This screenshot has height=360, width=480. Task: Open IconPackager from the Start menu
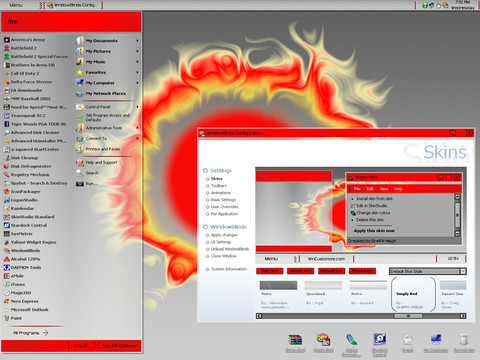point(22,191)
